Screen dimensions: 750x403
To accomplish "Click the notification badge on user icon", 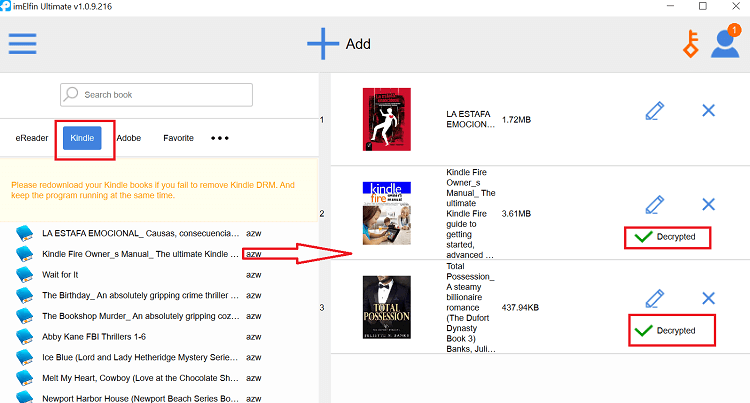I will [x=734, y=30].
